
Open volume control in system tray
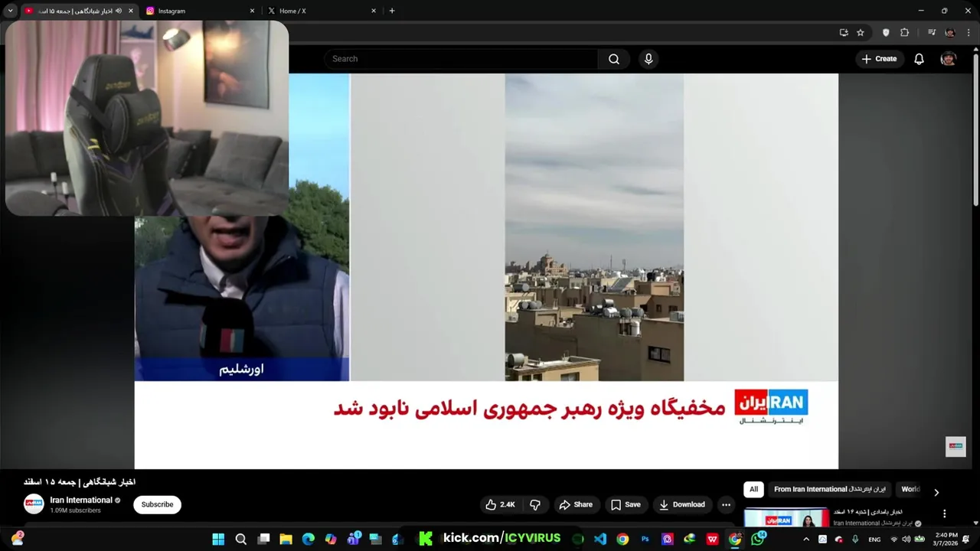906,540
